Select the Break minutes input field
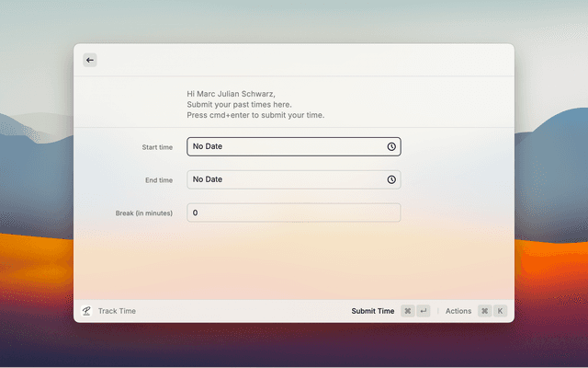Viewport: 588px width, 368px height. [294, 213]
